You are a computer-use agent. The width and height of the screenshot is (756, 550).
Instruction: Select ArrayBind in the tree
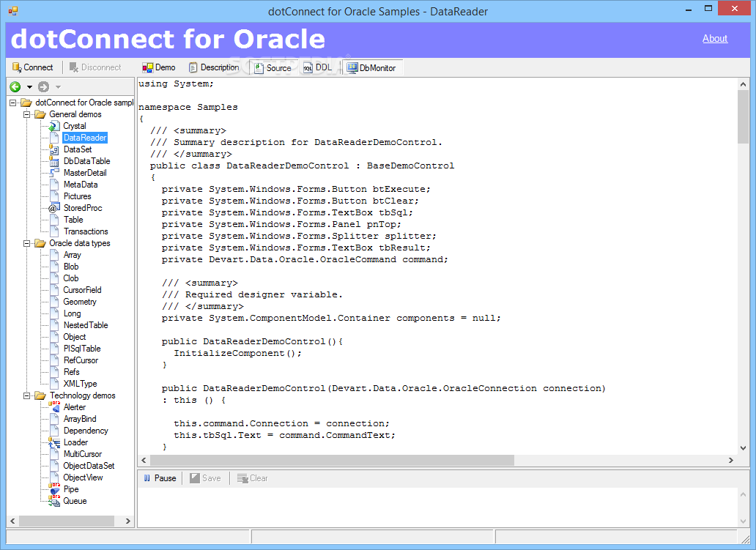[80, 419]
